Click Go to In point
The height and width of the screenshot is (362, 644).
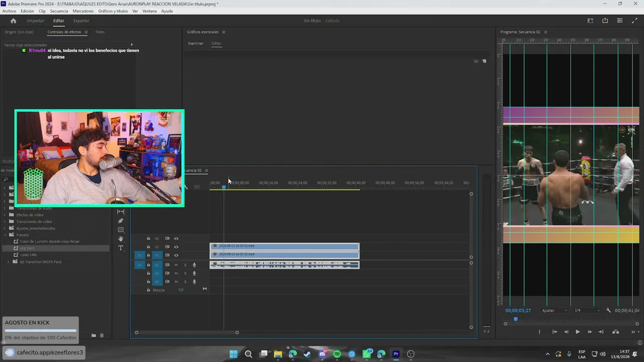point(554,332)
